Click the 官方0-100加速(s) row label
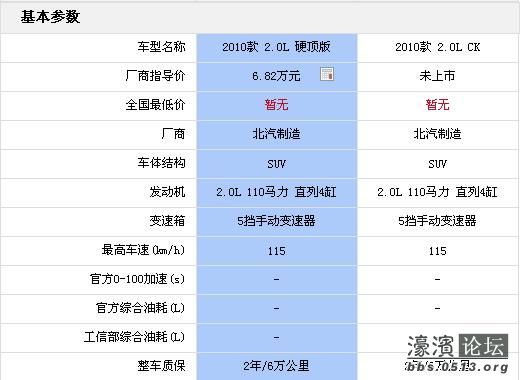520x380 pixels. pyautogui.click(x=137, y=279)
